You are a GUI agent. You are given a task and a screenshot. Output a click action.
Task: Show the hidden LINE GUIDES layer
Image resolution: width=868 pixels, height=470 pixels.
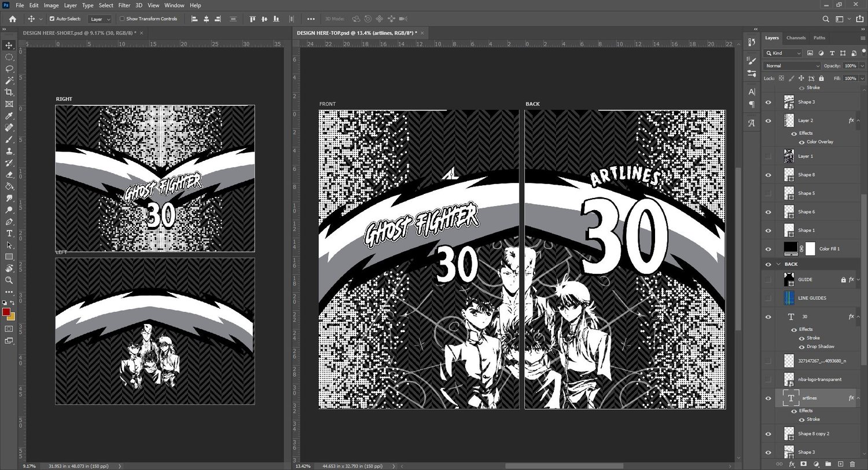tap(768, 298)
